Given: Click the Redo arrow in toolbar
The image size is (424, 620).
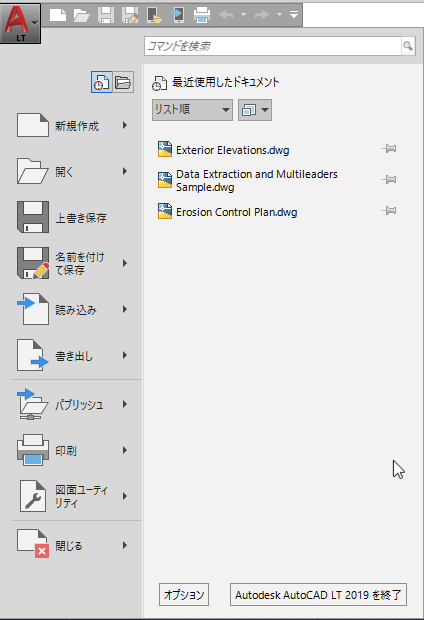Looking at the screenshot, I should coord(261,15).
